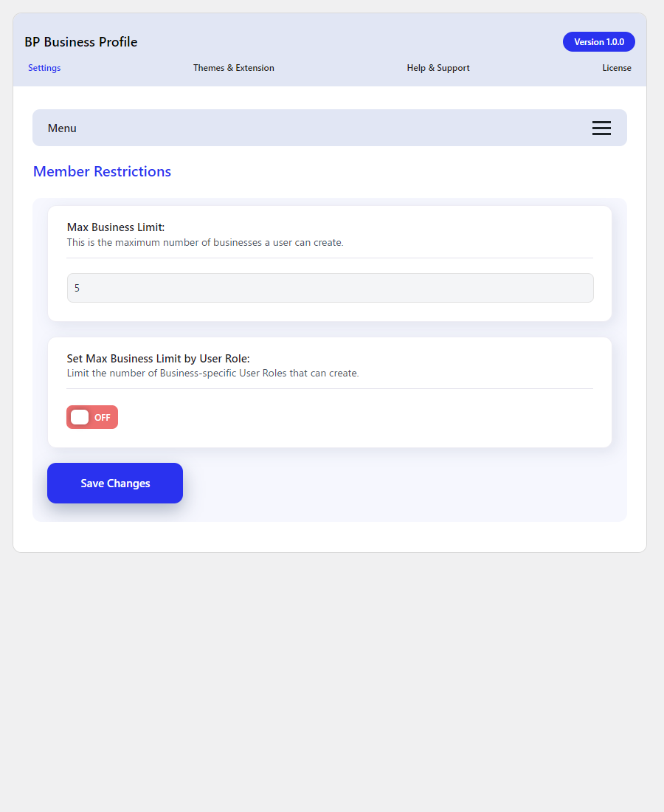Click the OFF text on the switch
Viewport: 664px width, 812px height.
(x=102, y=417)
